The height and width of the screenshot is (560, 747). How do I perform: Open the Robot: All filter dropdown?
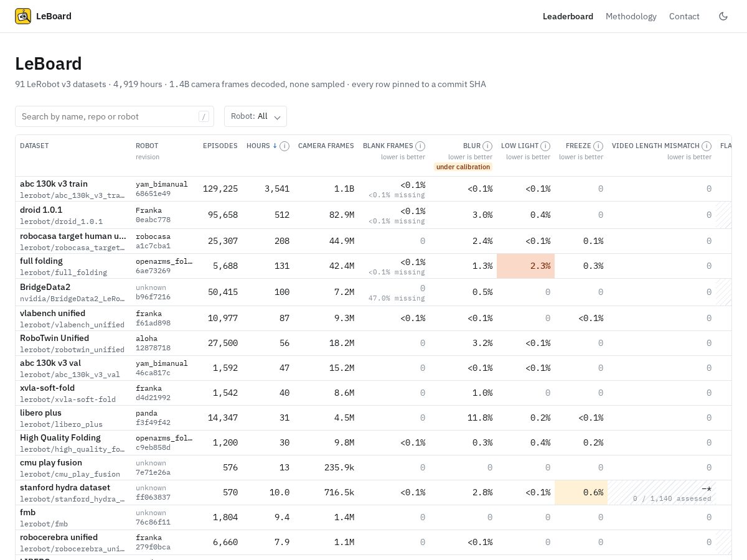255,116
